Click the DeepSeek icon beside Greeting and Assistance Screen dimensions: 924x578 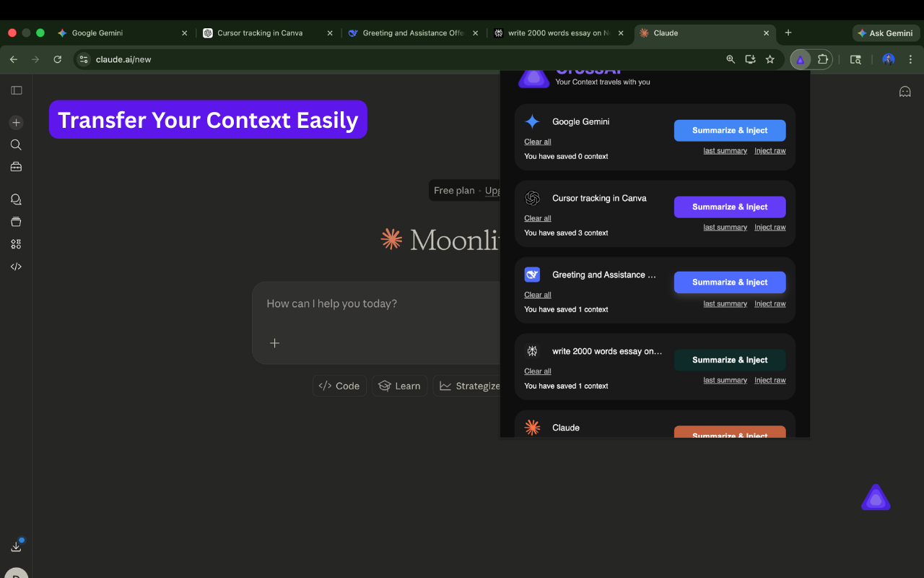point(532,275)
